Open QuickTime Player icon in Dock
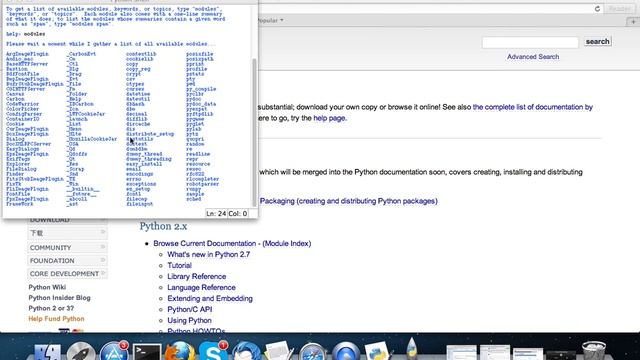Screen dimensions: 640x360 pos(345,352)
